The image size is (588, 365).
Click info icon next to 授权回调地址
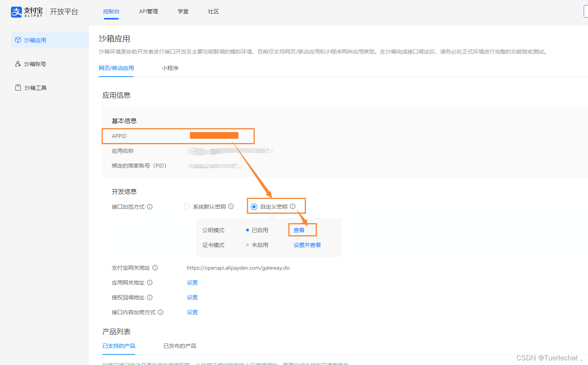(x=150, y=297)
